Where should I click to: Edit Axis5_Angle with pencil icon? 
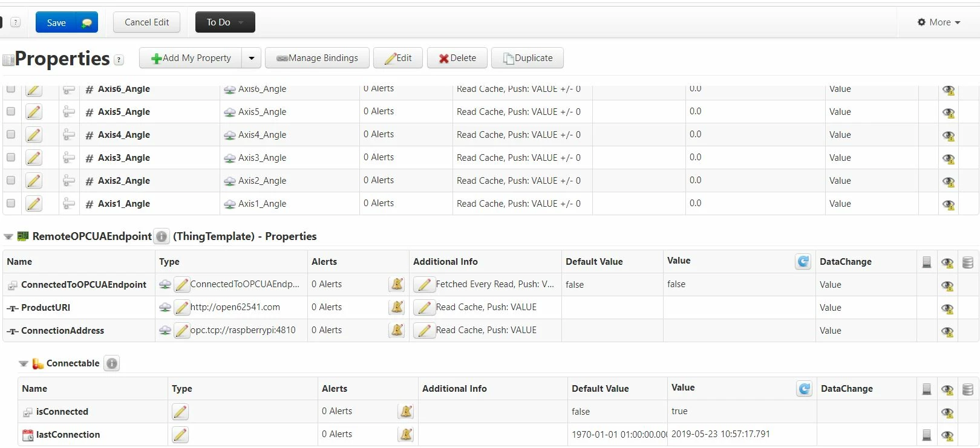point(34,112)
